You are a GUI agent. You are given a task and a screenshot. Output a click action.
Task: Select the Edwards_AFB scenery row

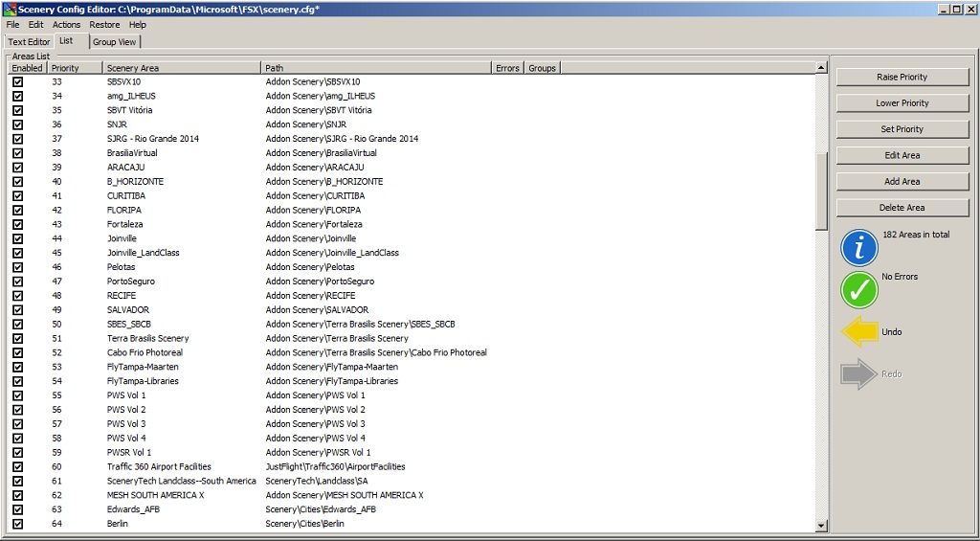click(412, 509)
